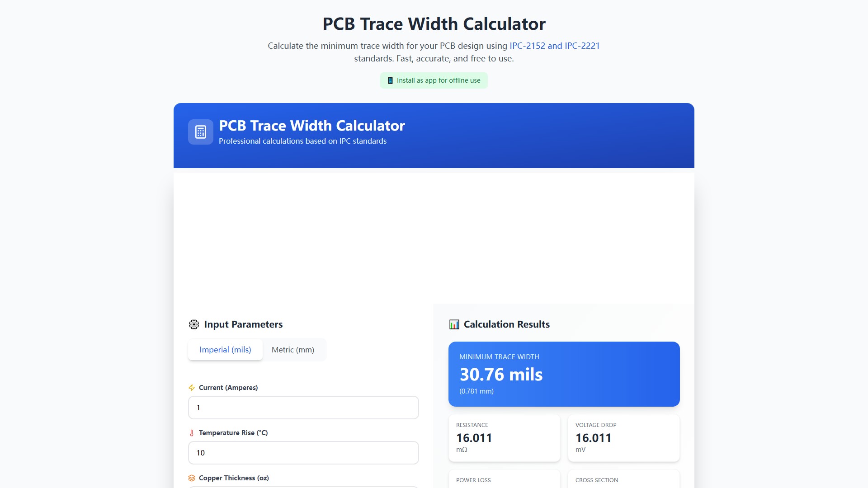This screenshot has height=488, width=868.
Task: Click the calculator icon in blue header
Action: point(201,132)
